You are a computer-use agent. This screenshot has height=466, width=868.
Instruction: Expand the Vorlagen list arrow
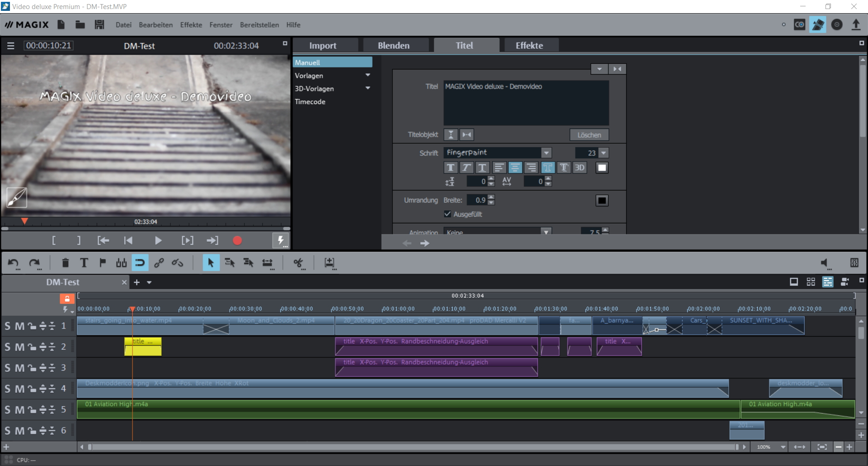click(x=368, y=75)
